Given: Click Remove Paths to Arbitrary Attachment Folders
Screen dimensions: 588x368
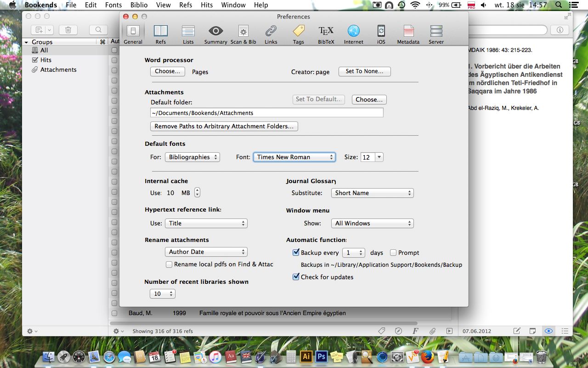Looking at the screenshot, I should point(224,126).
